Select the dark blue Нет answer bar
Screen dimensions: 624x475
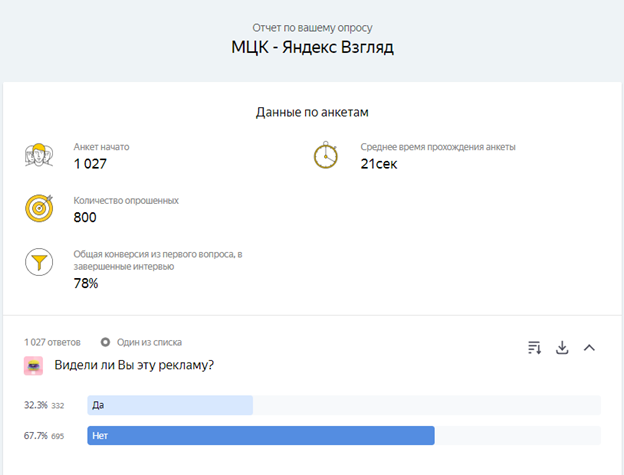click(260, 436)
